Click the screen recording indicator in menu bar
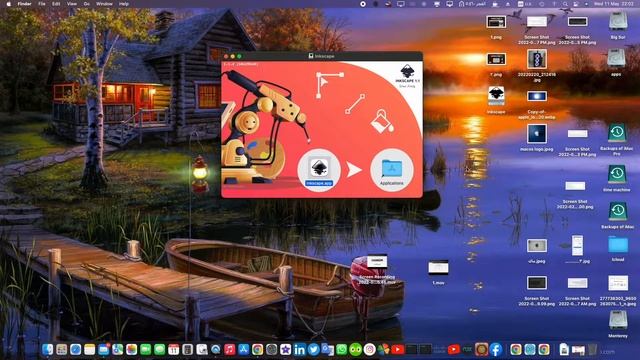This screenshot has height=360, width=640. click(x=363, y=4)
